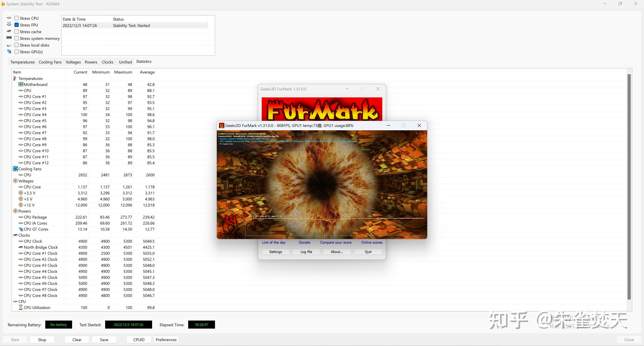
Task: Click the Voltages lightning bolt icon
Action: coord(15,181)
